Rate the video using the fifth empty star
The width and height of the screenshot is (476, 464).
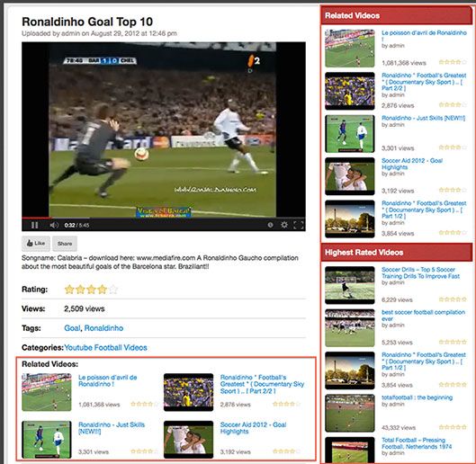113,290
